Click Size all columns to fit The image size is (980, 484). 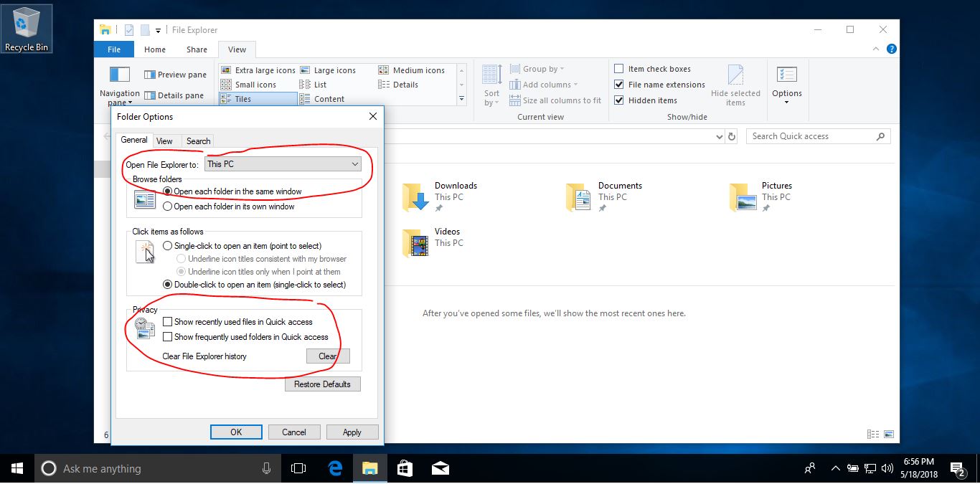pos(555,100)
